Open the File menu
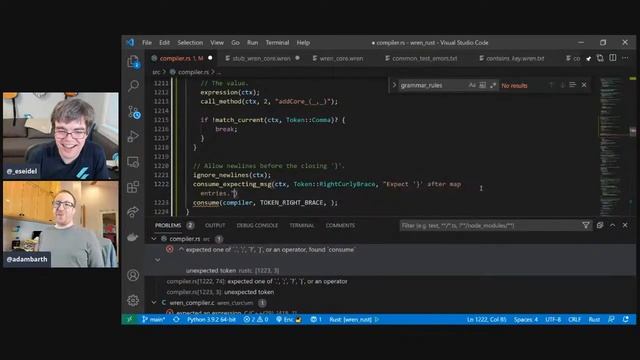Viewport: 640px width, 360px height. (x=147, y=42)
